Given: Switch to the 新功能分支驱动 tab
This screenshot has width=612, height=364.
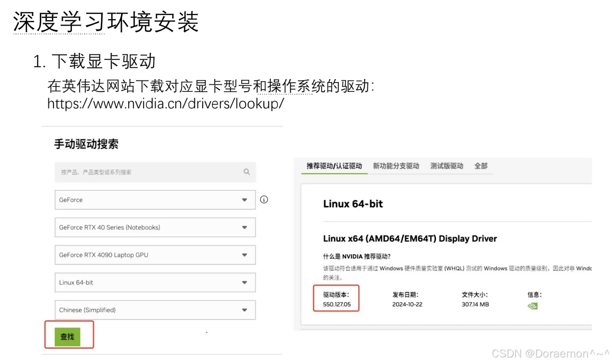Looking at the screenshot, I should 396,166.
